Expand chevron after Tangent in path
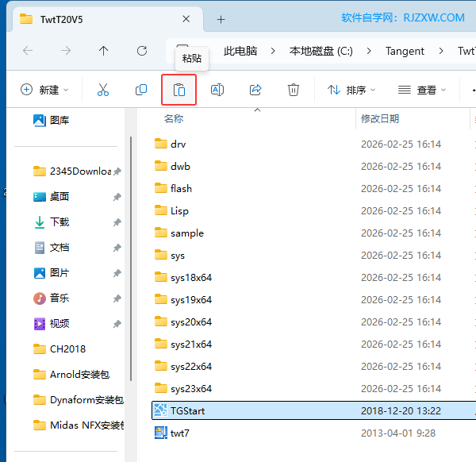Viewport: 476px width, 462px height. (x=441, y=51)
